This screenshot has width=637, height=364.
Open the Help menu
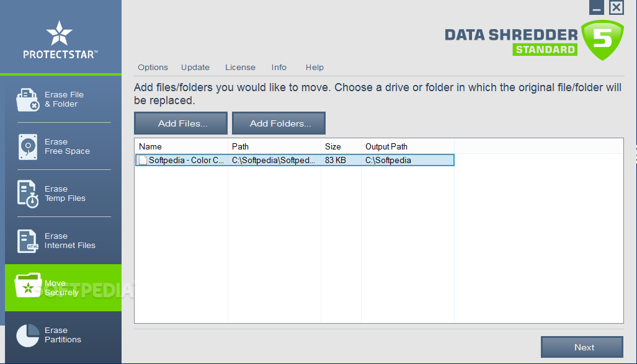click(315, 68)
